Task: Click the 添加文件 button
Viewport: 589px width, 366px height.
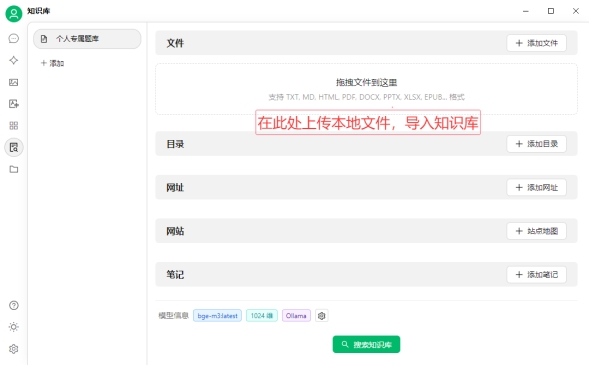Action: coord(536,43)
